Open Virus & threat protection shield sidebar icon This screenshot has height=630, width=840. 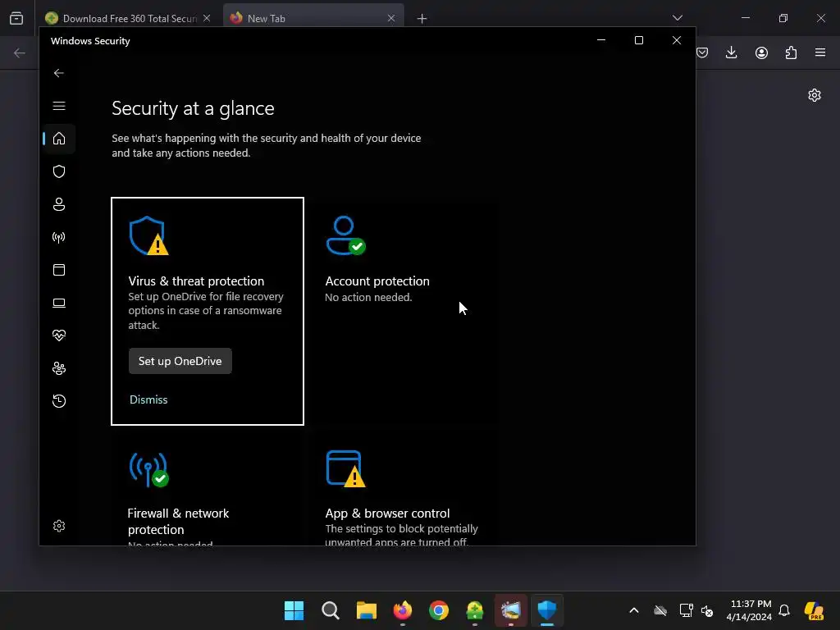(x=59, y=171)
